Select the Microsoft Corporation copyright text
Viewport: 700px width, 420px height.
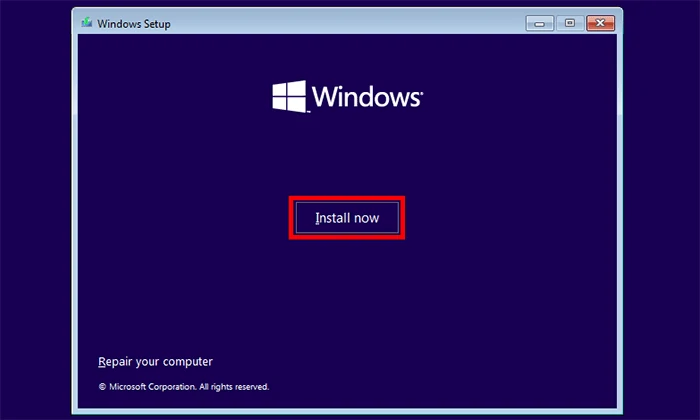pyautogui.click(x=183, y=387)
